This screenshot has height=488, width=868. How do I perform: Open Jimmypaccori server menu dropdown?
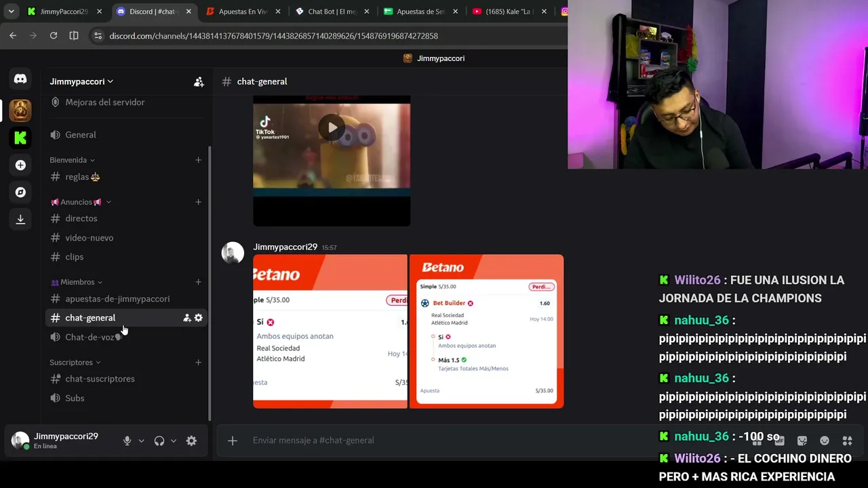(81, 81)
